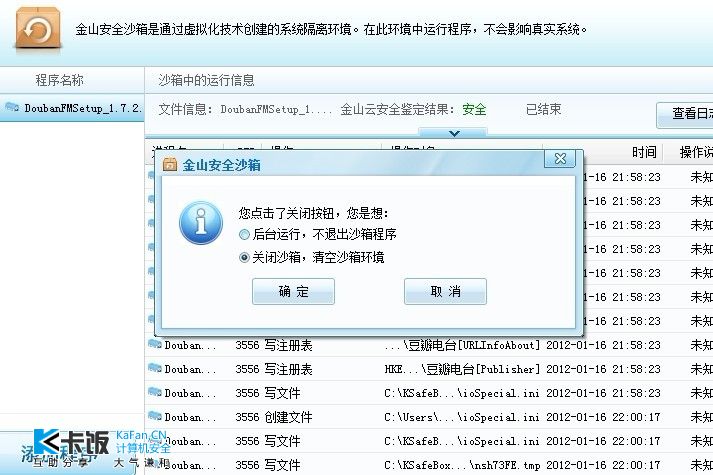Click process icon in [Publisher] row
Viewport: 713px width, 475px height.
(155, 368)
